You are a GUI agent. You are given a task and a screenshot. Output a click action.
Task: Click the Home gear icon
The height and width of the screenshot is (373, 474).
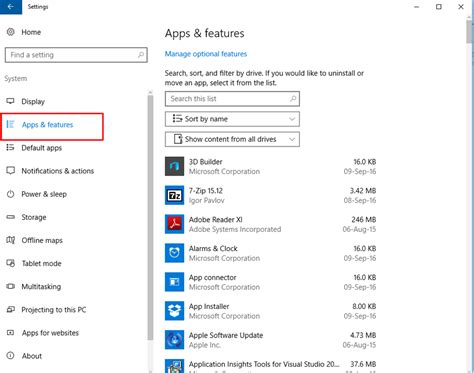[11, 32]
